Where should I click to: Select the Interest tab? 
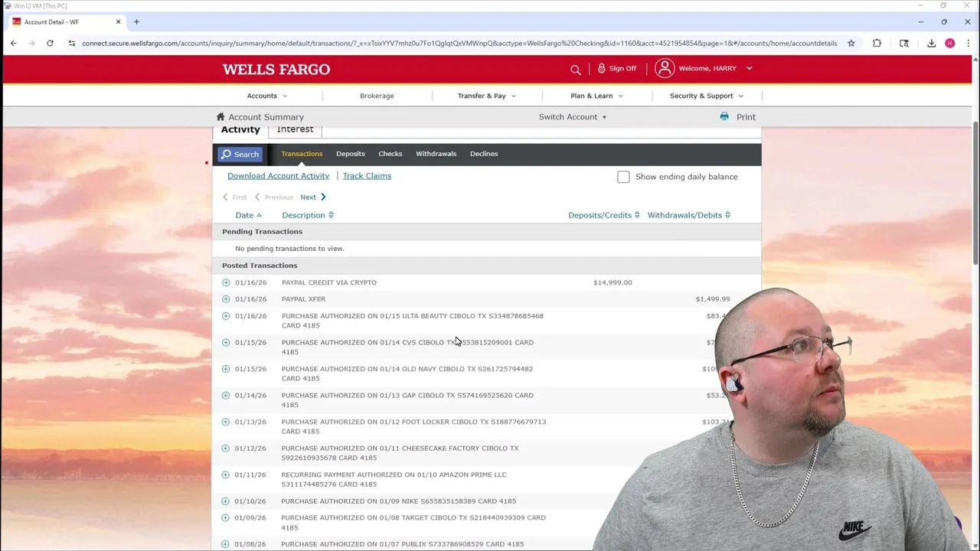[295, 129]
